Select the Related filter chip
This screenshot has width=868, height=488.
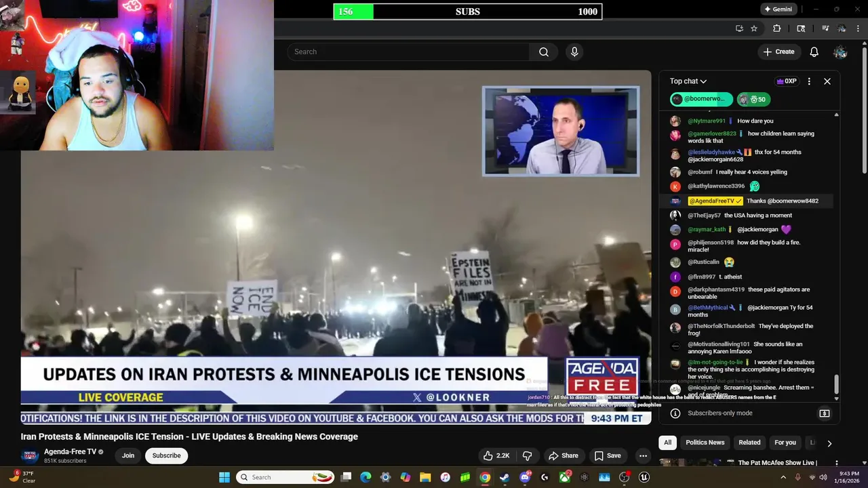coord(749,443)
